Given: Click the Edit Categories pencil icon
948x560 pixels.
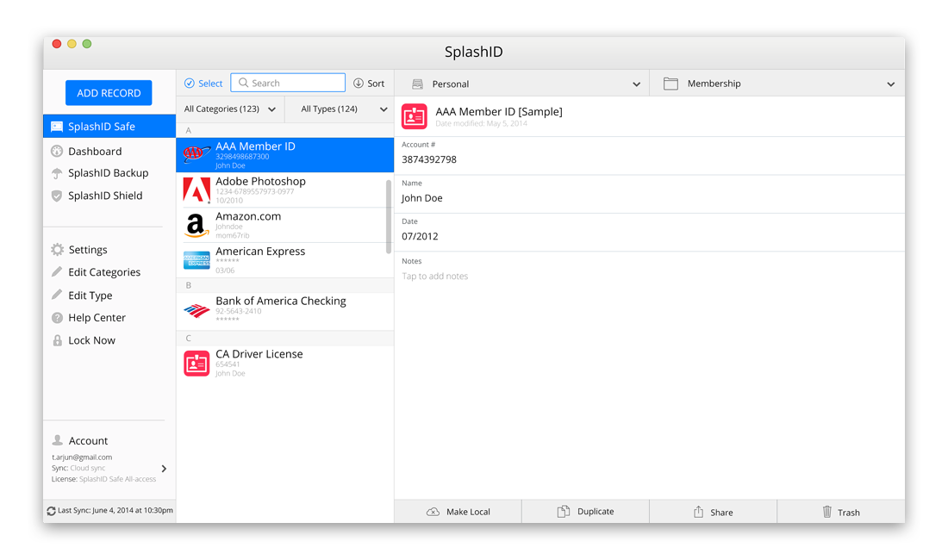Looking at the screenshot, I should point(57,272).
